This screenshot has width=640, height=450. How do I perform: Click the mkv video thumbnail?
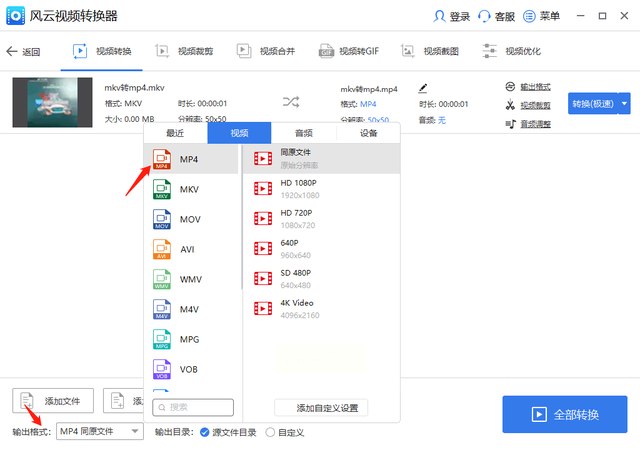point(52,102)
